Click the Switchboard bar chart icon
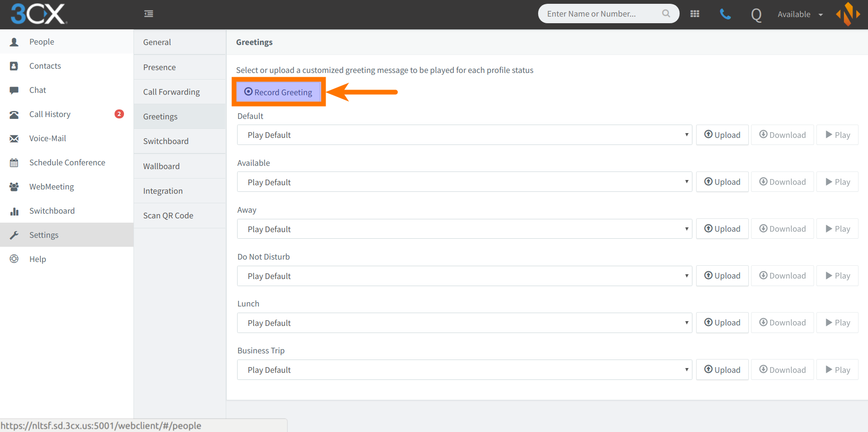This screenshot has width=868, height=432. coord(14,211)
